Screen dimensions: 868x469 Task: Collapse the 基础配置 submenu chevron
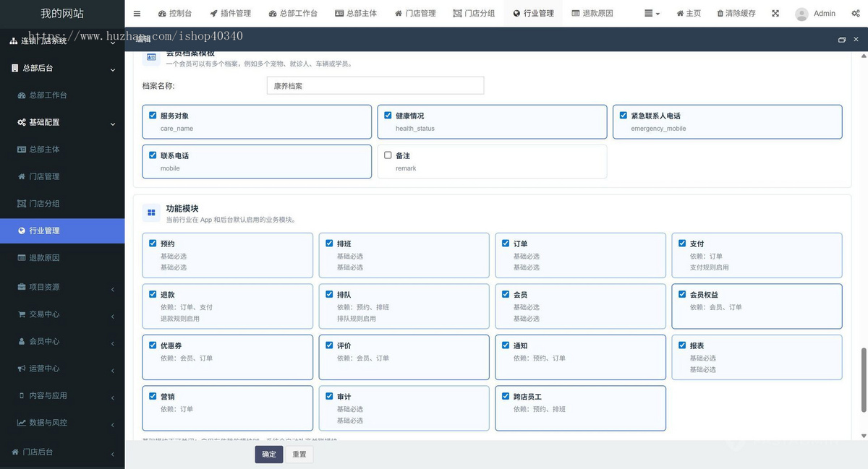[x=113, y=124]
